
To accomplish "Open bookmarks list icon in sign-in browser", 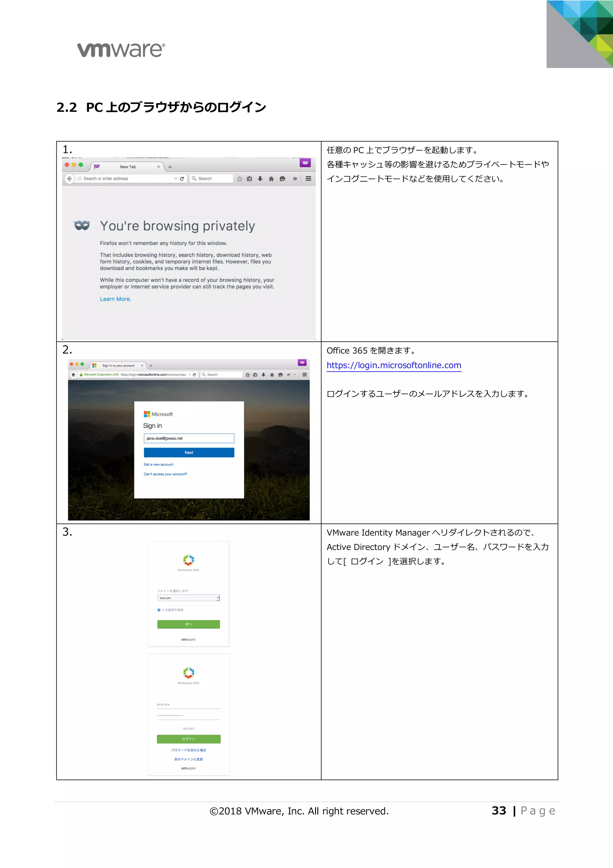I will [x=255, y=375].
